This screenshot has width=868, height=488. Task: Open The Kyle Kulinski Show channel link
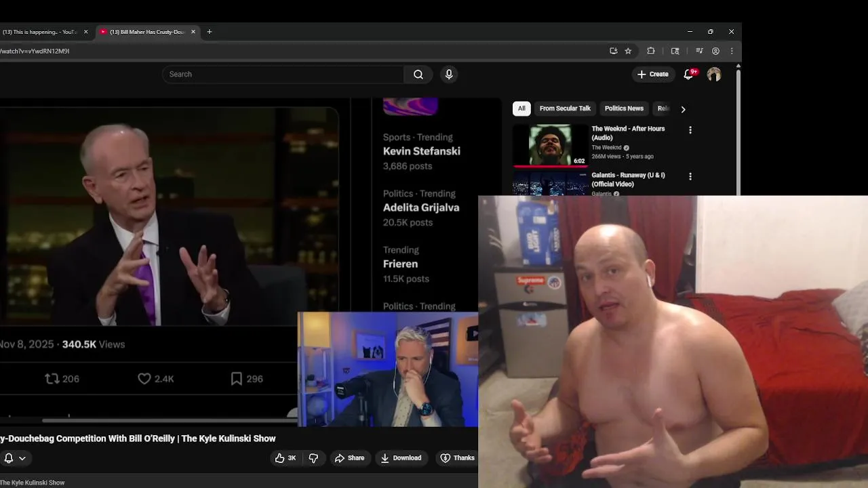33,483
